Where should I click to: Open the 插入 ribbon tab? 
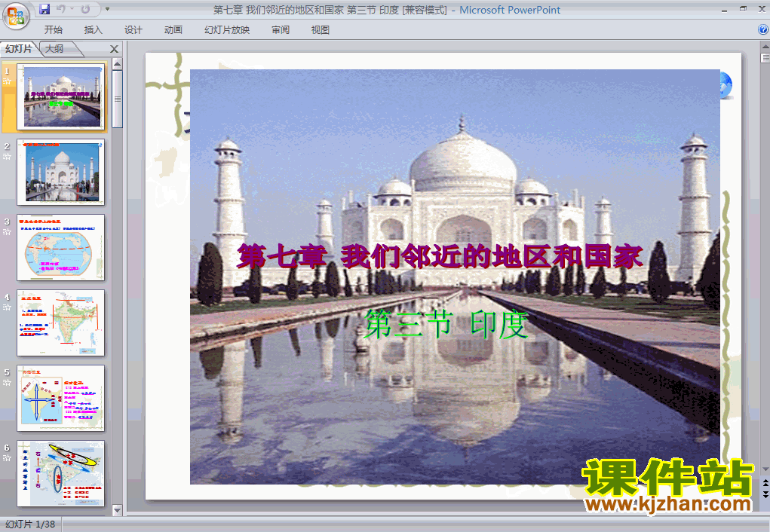[x=94, y=30]
